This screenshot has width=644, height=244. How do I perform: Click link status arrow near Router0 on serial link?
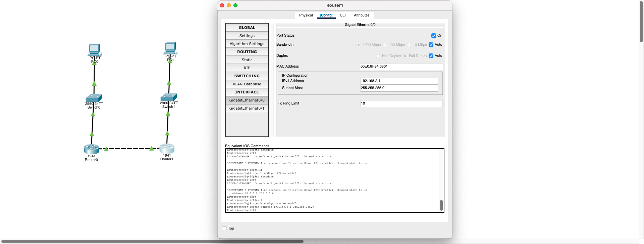coord(106,149)
